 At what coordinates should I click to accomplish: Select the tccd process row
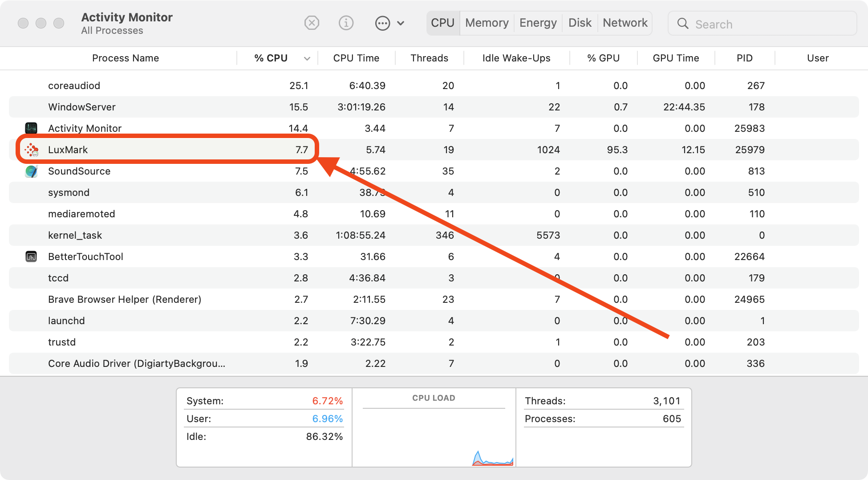tap(434, 278)
